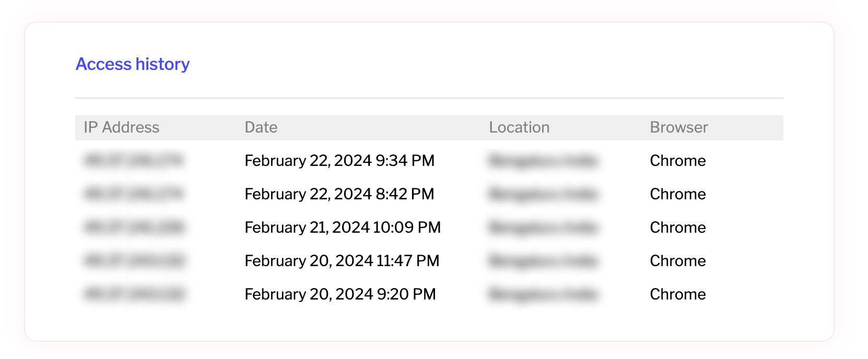The width and height of the screenshot is (868, 359).
Task: Click Chrome in the 9:34 PM row
Action: [678, 161]
